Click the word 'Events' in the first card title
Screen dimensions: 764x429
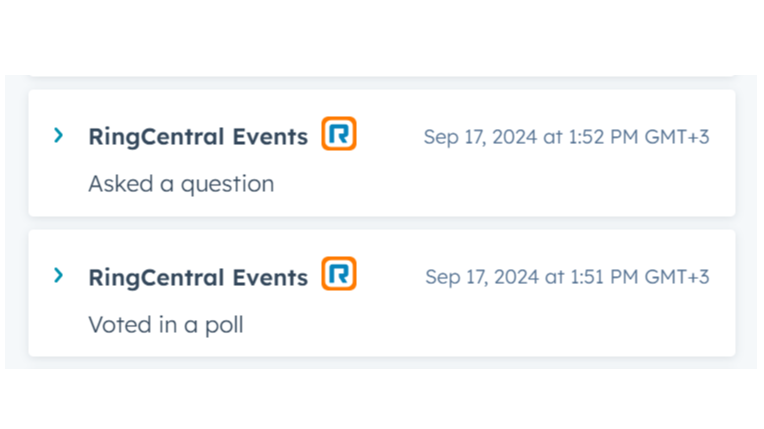pyautogui.click(x=271, y=137)
